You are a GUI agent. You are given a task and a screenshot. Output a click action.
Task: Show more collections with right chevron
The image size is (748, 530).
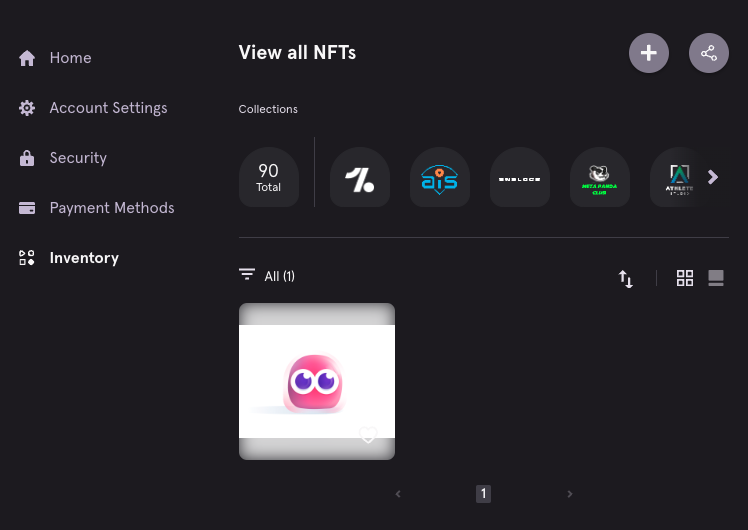(713, 177)
